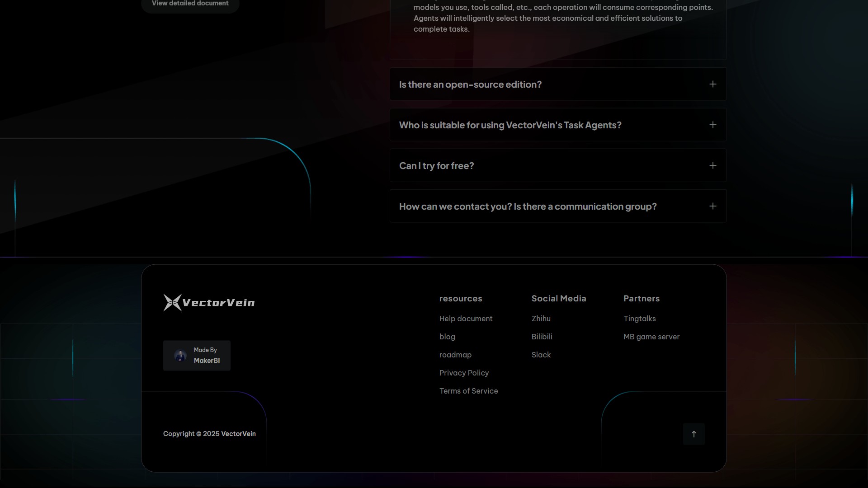The image size is (868, 488).
Task: Open the Tingtalks partner link
Action: pos(639,319)
